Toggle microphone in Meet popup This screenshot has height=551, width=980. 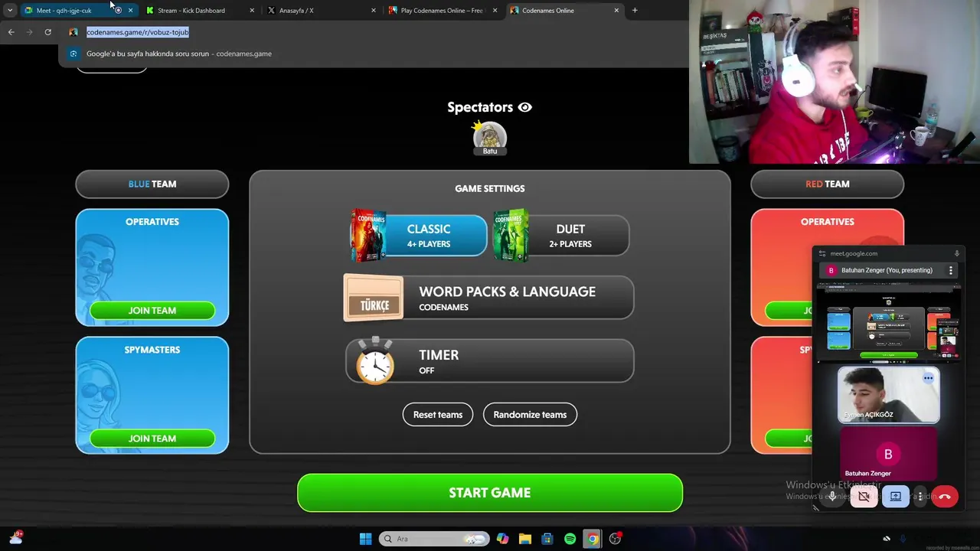click(832, 497)
